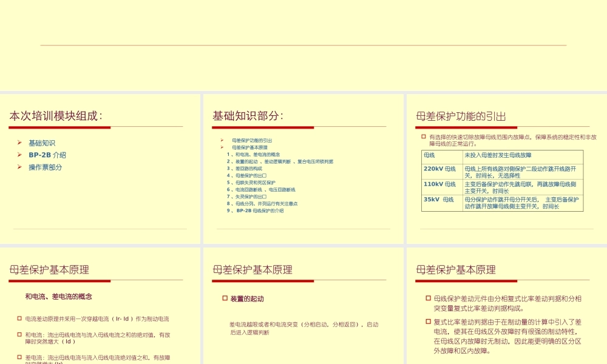Click the square bullet before 电流差动原理 paragraph
Screen dimensions: 607x364
[19, 318]
